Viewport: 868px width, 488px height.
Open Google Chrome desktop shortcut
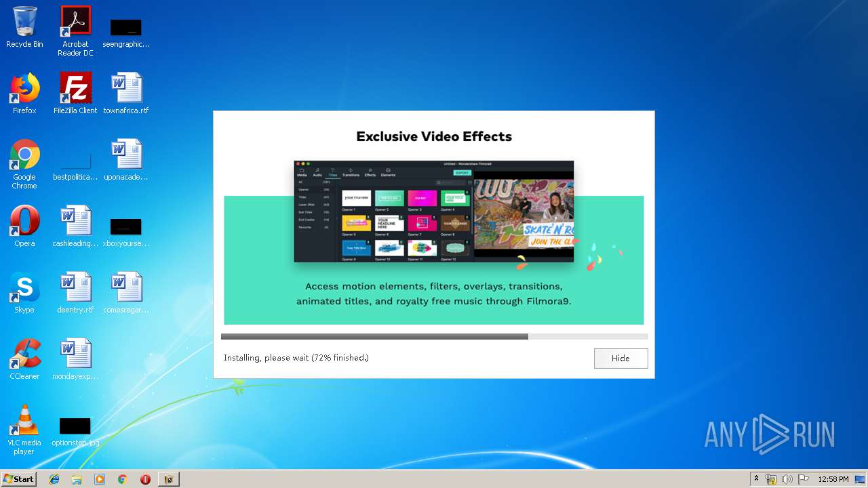tap(24, 164)
